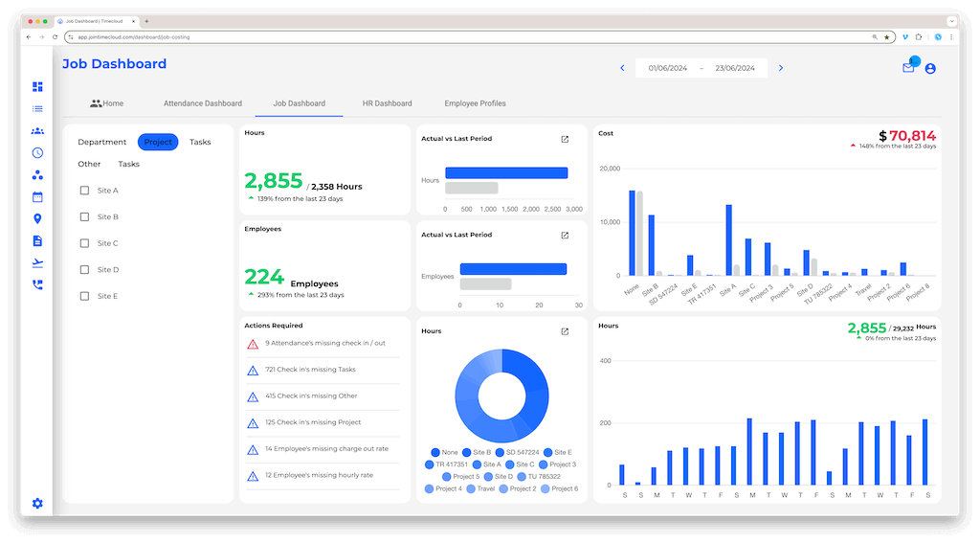Tick the Site A checkbox
This screenshot has height=543, width=980.
[x=84, y=191]
